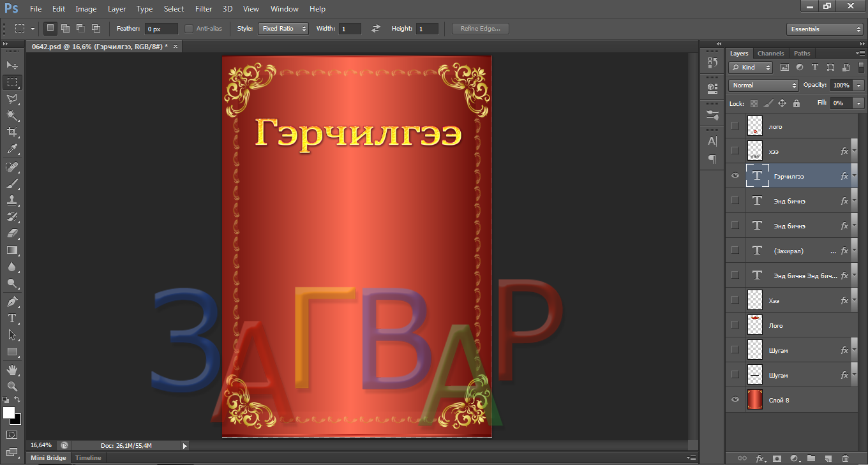Switch to the Channels tab
The image size is (868, 465).
770,54
